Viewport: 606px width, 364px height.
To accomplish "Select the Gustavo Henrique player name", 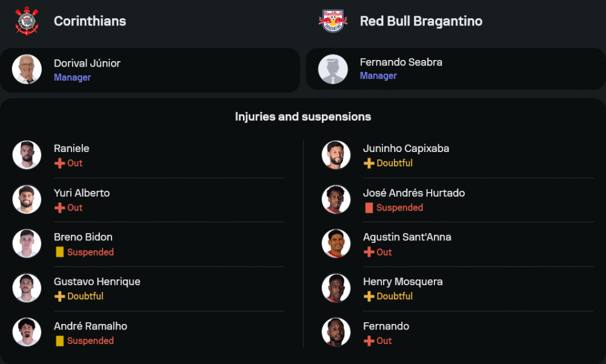I will [x=97, y=282].
